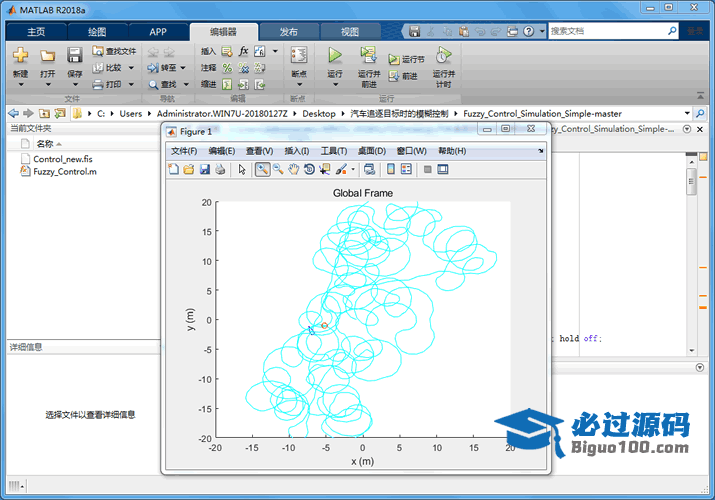
Task: Click the Zoom In tool in Figure toolbar
Action: tap(262, 170)
